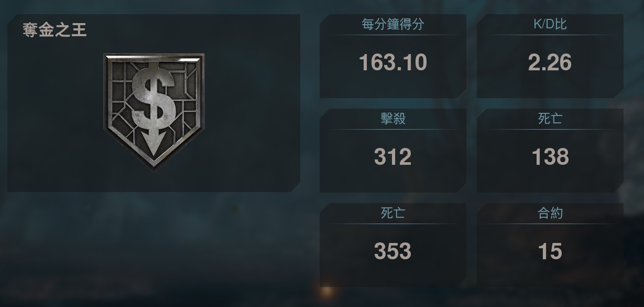
Task: Open the 每分鐘得分 stat tile header
Action: coord(392,24)
